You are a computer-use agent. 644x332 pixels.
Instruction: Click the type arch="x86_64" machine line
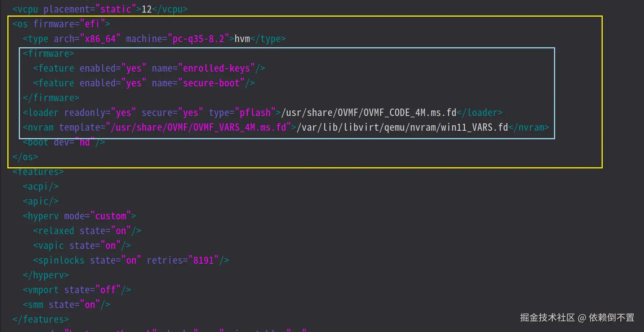[x=154, y=39]
